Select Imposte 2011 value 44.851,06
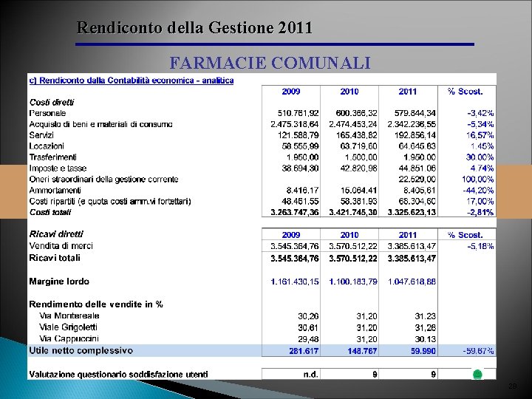 coord(417,168)
